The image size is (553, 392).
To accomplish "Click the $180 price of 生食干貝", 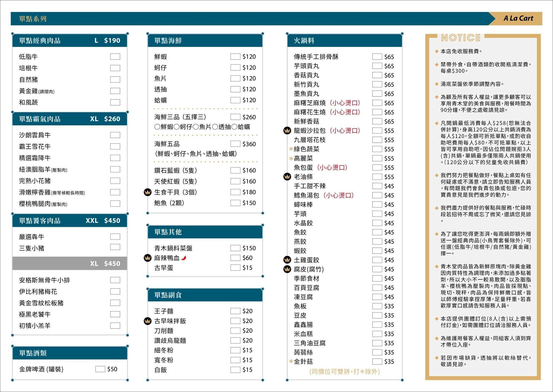I will 249,192.
